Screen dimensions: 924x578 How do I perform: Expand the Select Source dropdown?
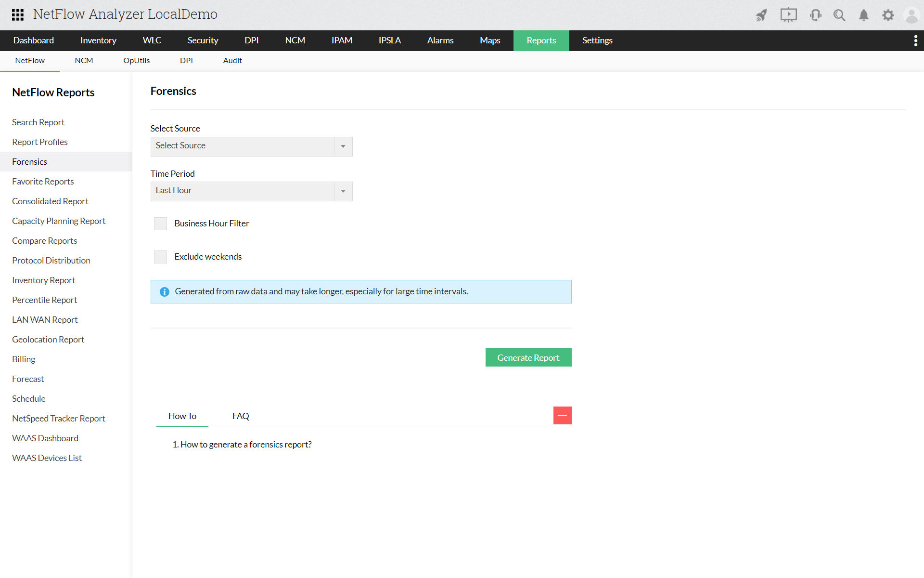pos(251,146)
